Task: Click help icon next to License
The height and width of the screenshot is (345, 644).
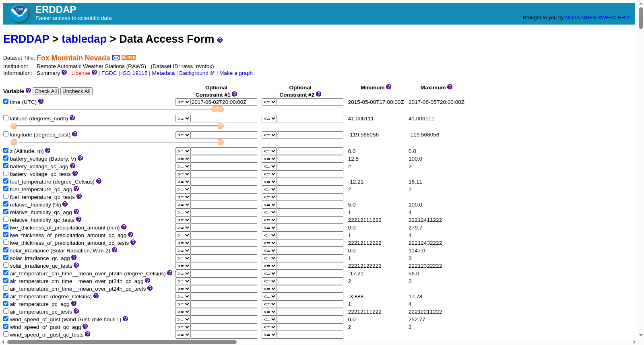Action: [x=94, y=72]
